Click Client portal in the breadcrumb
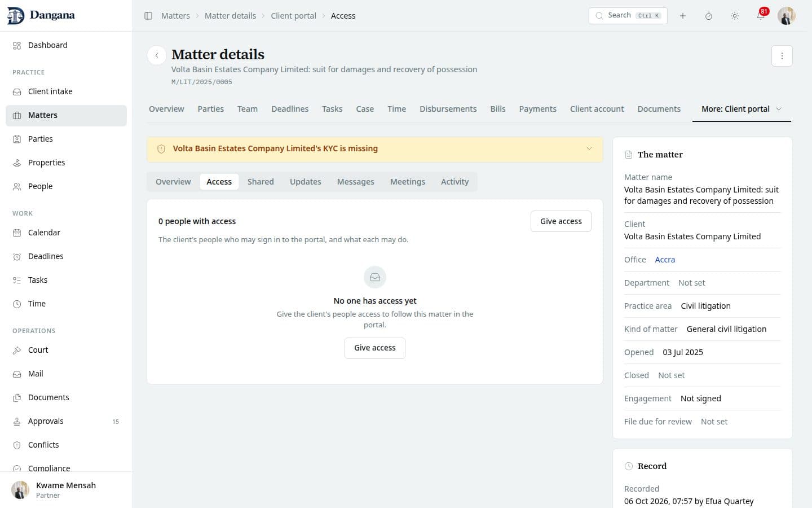Screen dimensions: 812x508 click(293, 16)
